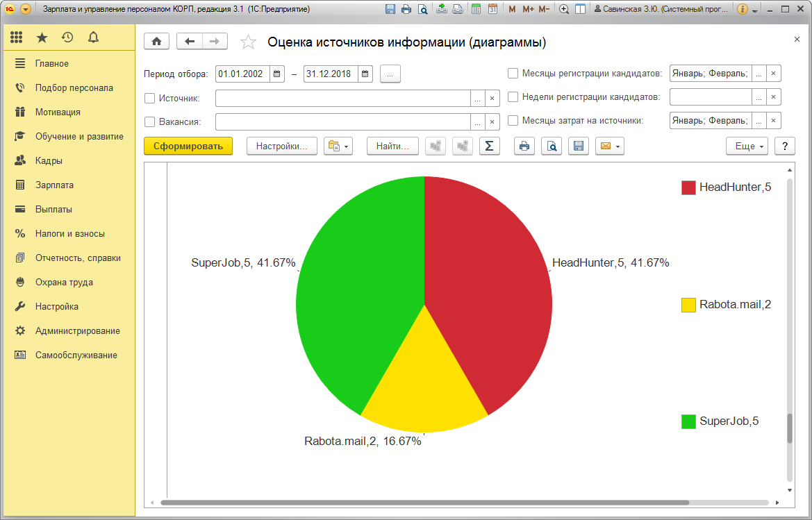The height and width of the screenshot is (520, 812).
Task: Open the info icon in title bar
Action: coord(742,9)
